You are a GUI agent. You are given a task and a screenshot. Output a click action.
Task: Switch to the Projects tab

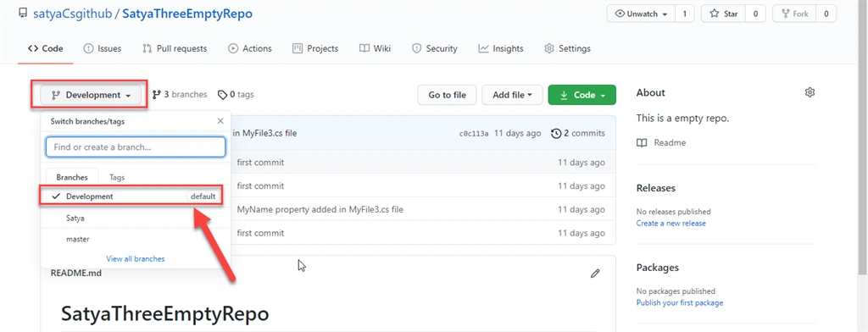click(x=315, y=48)
